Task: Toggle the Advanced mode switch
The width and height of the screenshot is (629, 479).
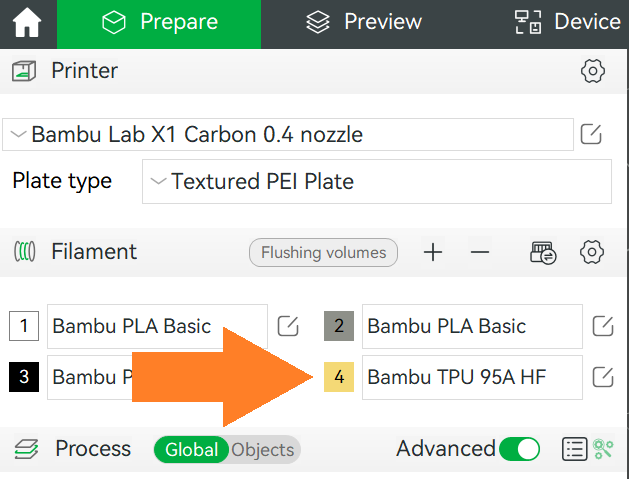Action: tap(519, 449)
